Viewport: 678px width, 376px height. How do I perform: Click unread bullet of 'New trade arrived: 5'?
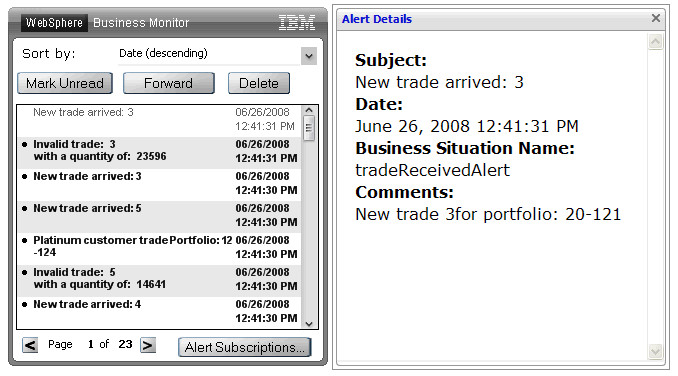coord(25,208)
